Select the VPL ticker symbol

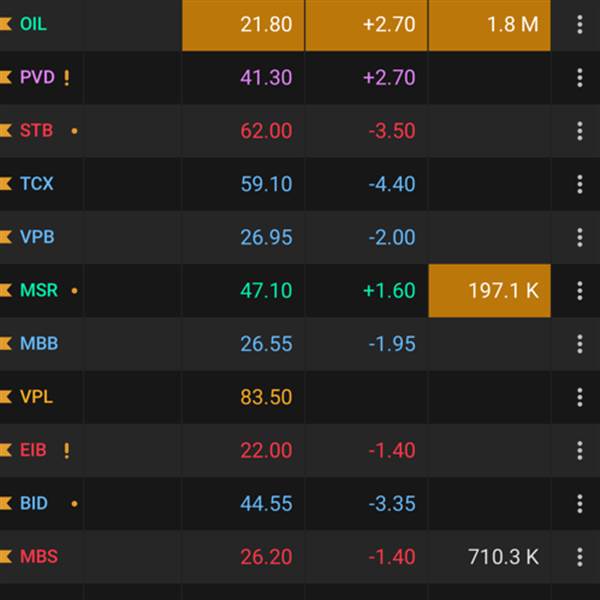[37, 397]
